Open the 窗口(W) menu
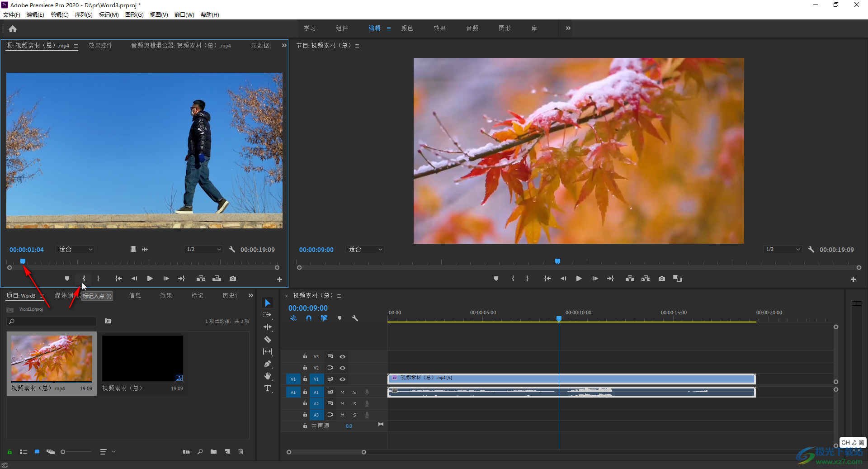The image size is (868, 469). point(184,14)
